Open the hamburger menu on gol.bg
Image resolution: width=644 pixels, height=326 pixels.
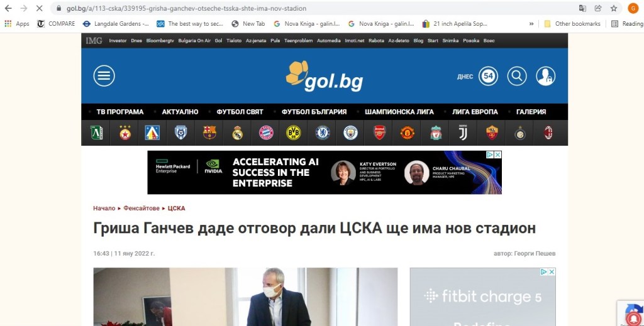pos(104,76)
